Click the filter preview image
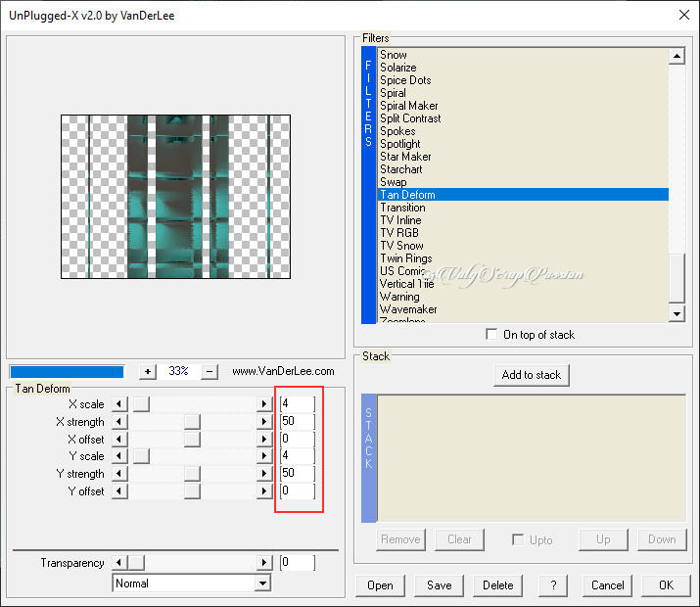Screen dimensions: 700x607 (x=175, y=197)
